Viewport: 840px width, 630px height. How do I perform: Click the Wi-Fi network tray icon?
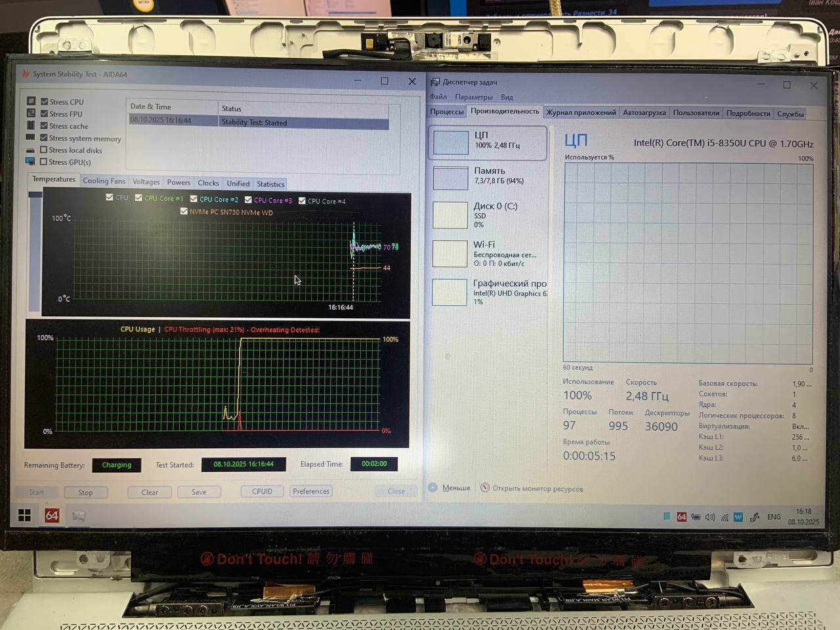point(724,517)
